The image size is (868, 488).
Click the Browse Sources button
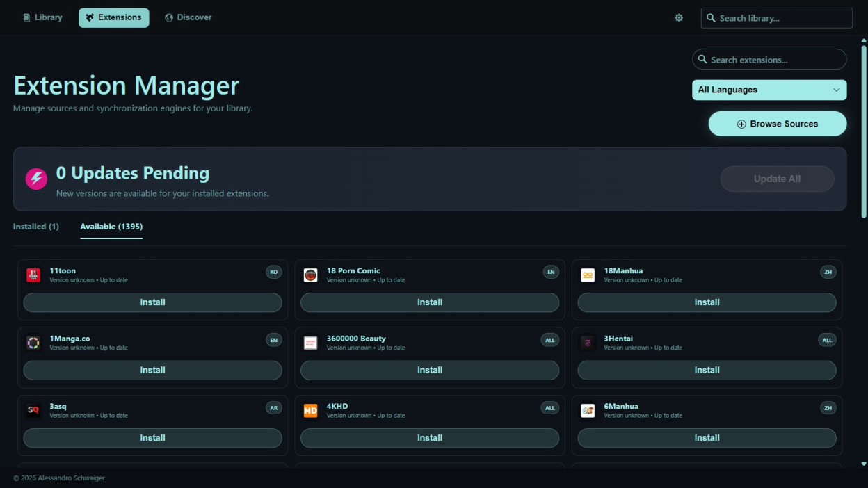click(x=778, y=124)
